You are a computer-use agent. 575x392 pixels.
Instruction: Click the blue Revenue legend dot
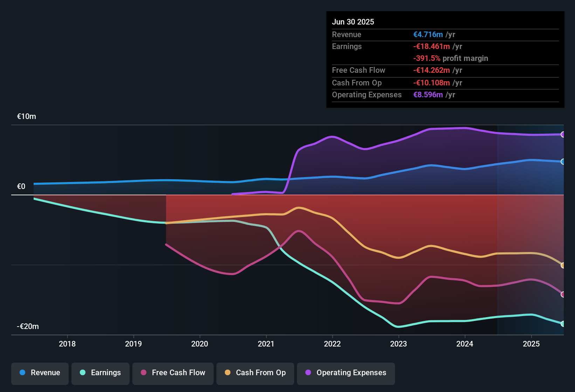22,373
